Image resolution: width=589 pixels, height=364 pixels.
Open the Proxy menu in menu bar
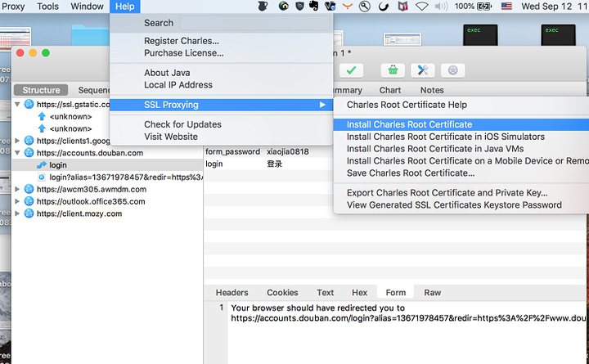point(14,6)
